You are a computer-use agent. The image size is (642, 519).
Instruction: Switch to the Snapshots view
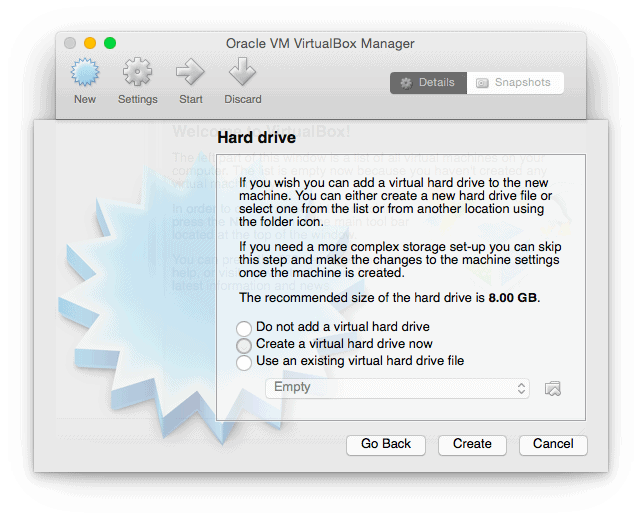click(515, 83)
